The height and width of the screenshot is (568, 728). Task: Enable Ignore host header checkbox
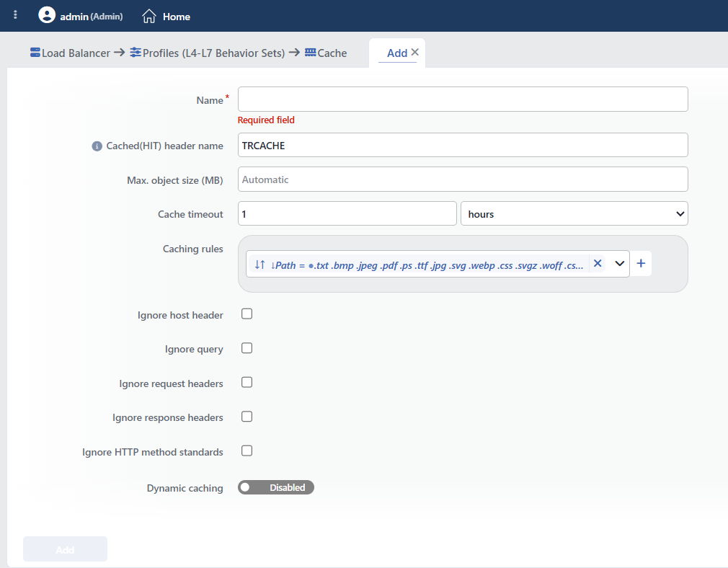[247, 314]
